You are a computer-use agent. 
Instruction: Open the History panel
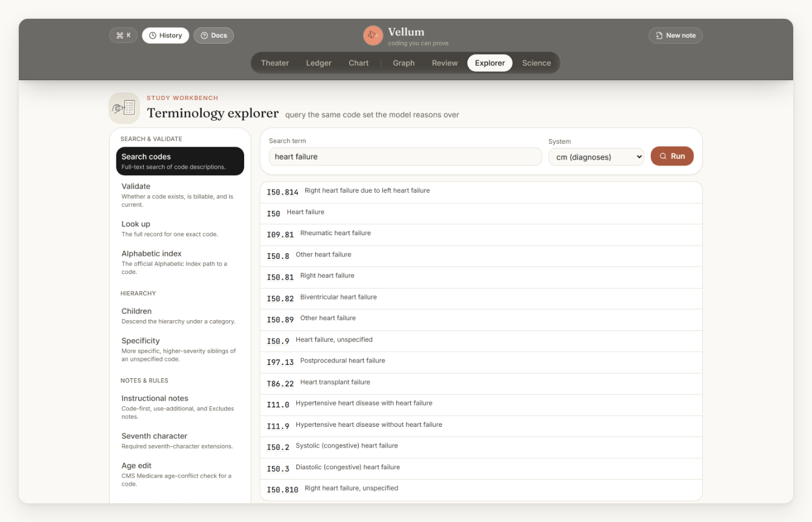click(165, 35)
